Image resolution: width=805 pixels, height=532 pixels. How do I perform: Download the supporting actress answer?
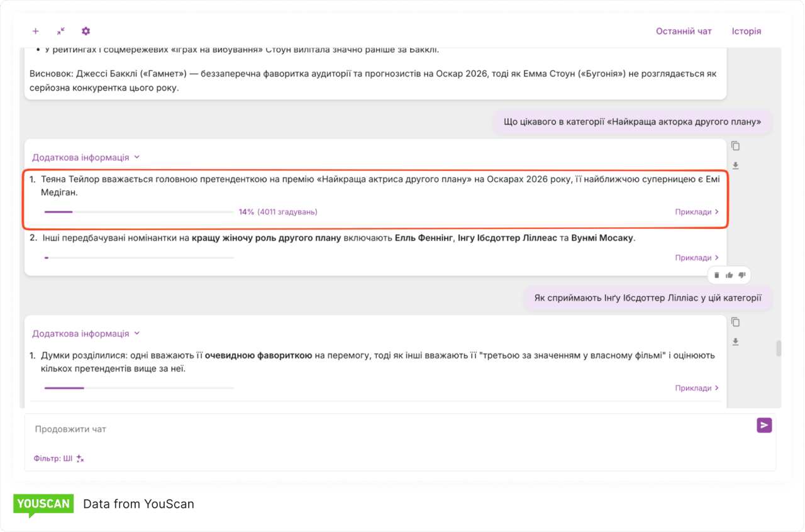[735, 166]
